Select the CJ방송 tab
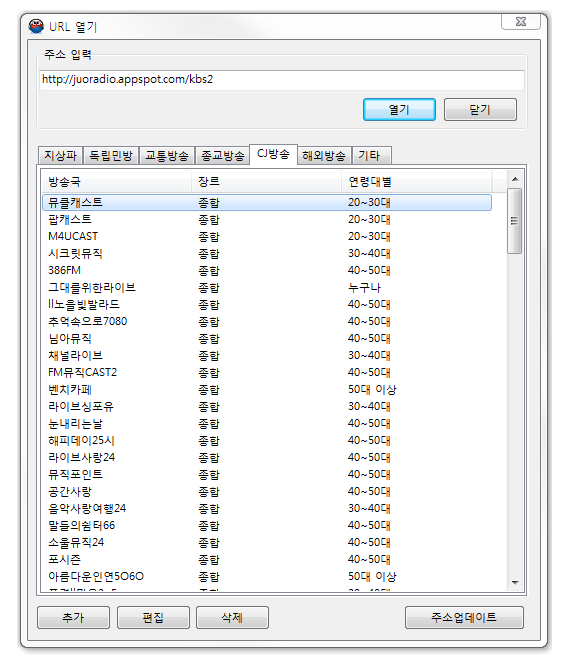Viewport: 579px width, 657px height. [273, 154]
